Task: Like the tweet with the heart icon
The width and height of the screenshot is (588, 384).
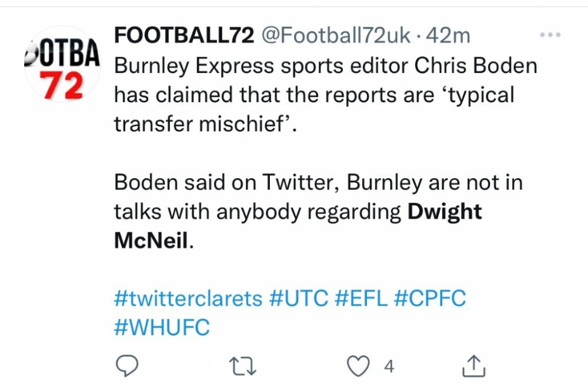Action: click(357, 366)
